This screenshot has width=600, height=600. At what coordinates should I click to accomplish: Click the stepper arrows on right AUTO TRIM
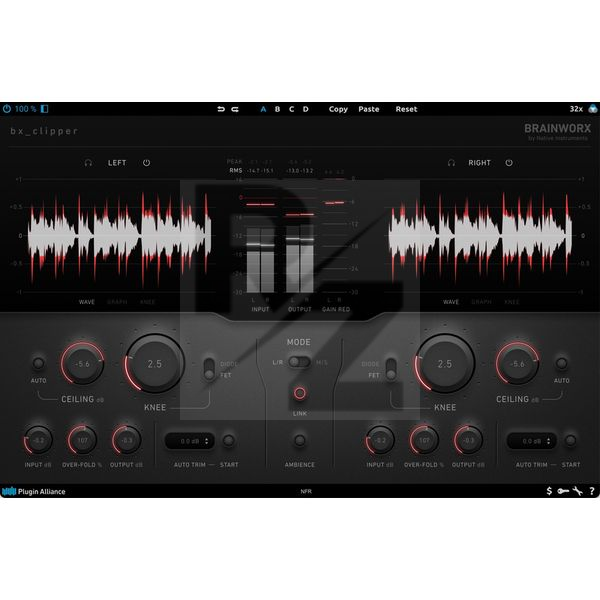click(548, 441)
